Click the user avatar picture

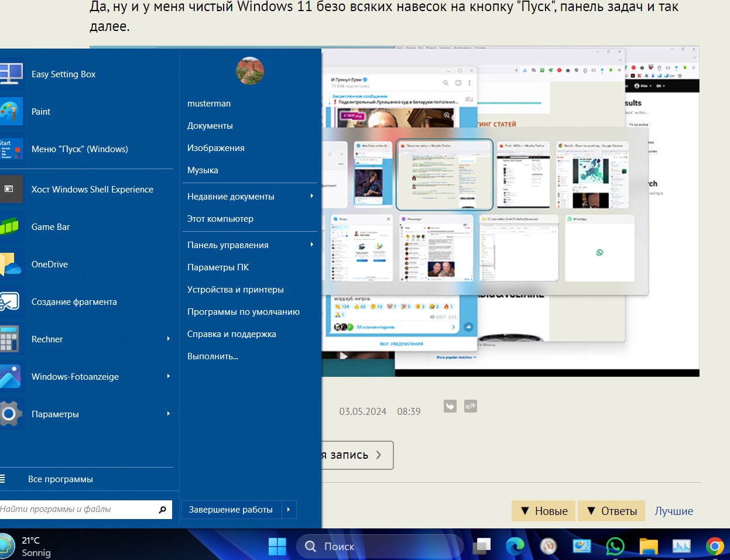250,71
